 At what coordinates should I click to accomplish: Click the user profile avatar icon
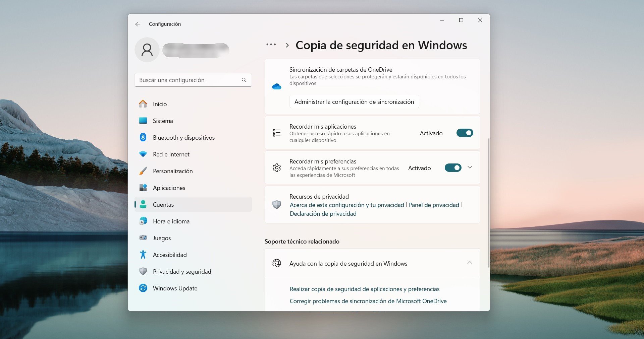[147, 50]
